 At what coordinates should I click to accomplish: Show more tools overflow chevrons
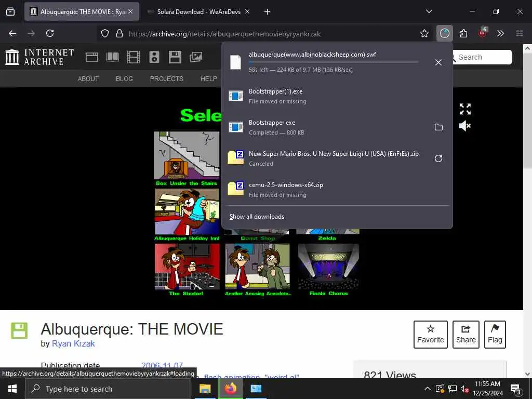point(500,33)
